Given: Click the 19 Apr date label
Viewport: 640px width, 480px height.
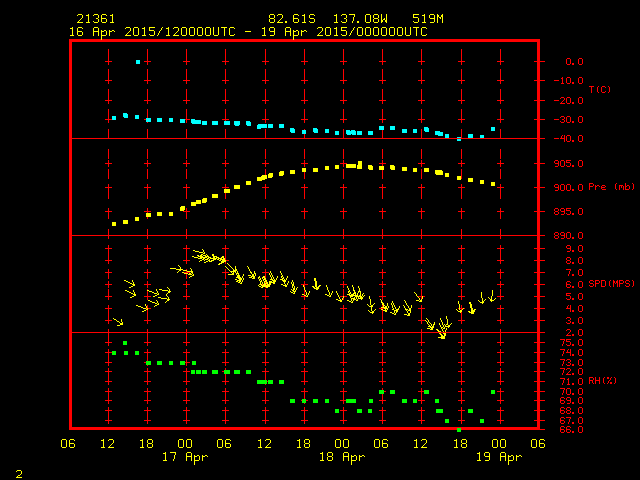Looking at the screenshot, I should pyautogui.click(x=499, y=457).
